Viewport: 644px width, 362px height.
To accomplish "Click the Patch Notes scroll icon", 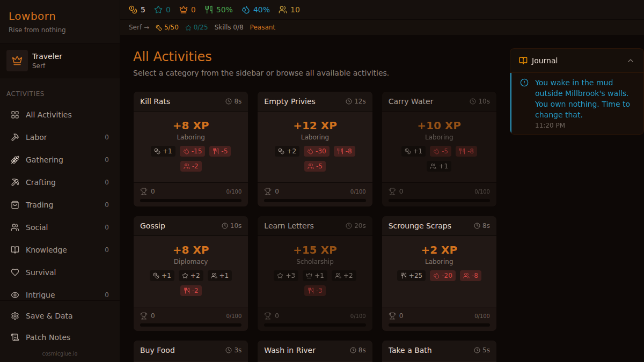I will [x=15, y=337].
